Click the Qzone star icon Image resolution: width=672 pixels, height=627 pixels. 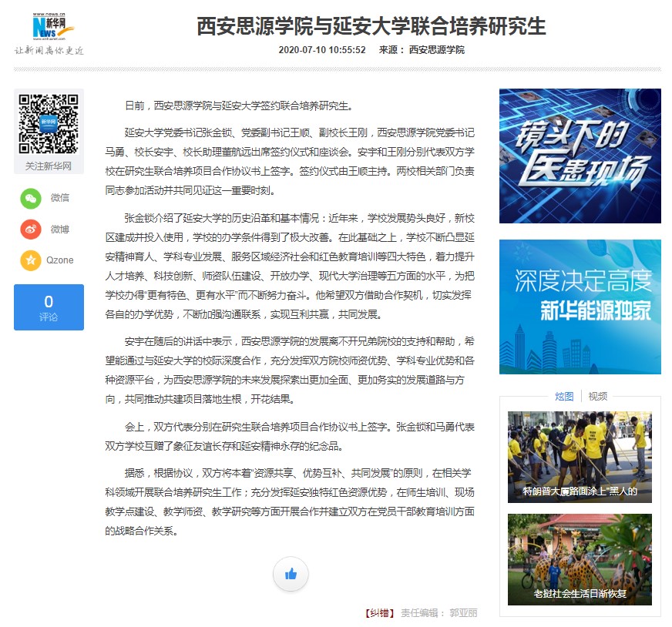[x=31, y=260]
